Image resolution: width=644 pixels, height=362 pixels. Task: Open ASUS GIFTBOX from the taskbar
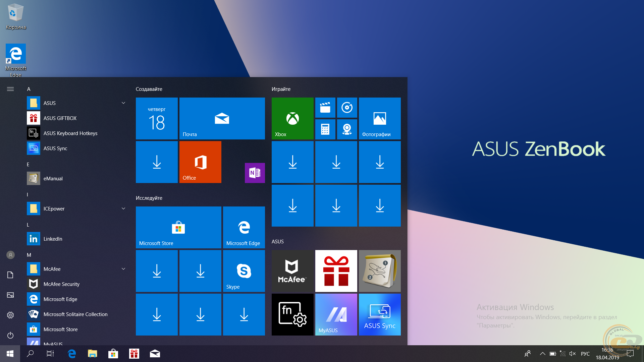(134, 354)
